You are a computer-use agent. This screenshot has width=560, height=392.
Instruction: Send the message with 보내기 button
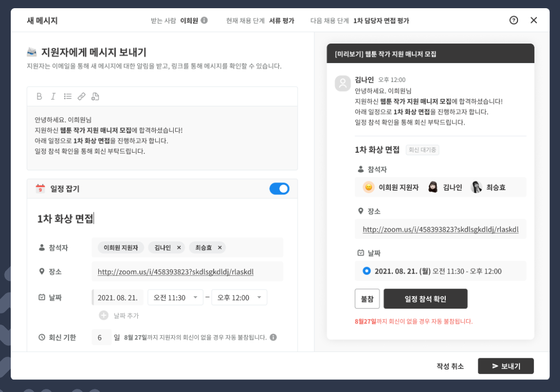(x=506, y=366)
